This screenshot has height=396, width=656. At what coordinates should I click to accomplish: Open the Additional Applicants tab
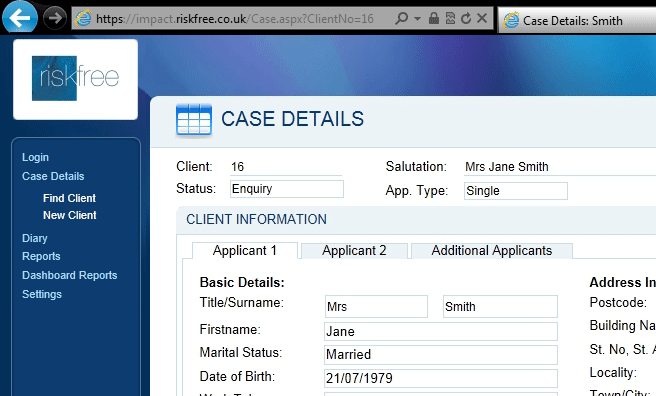pyautogui.click(x=492, y=250)
